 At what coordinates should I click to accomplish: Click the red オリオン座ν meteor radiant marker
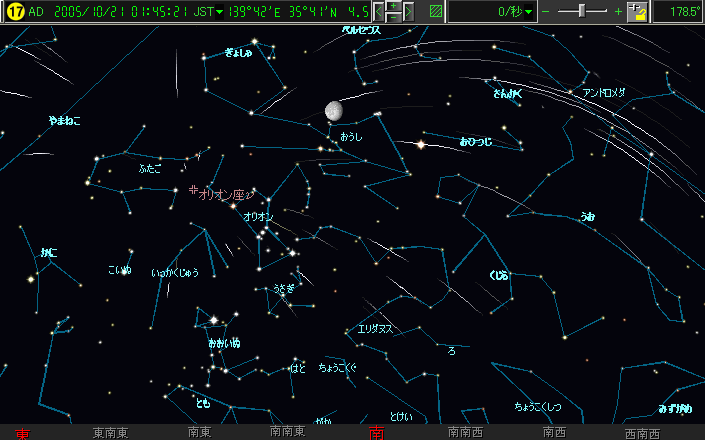coord(193,189)
